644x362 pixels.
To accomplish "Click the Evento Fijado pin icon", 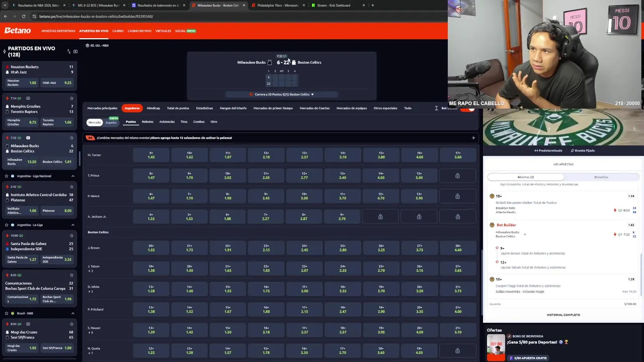I will pyautogui.click(x=573, y=150).
